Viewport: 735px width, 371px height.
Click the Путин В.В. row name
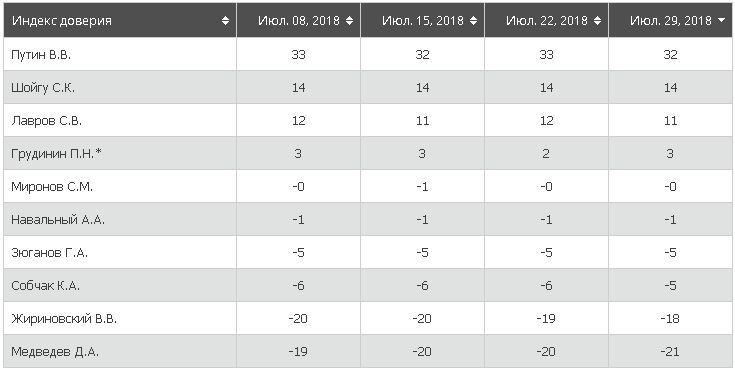pos(41,54)
